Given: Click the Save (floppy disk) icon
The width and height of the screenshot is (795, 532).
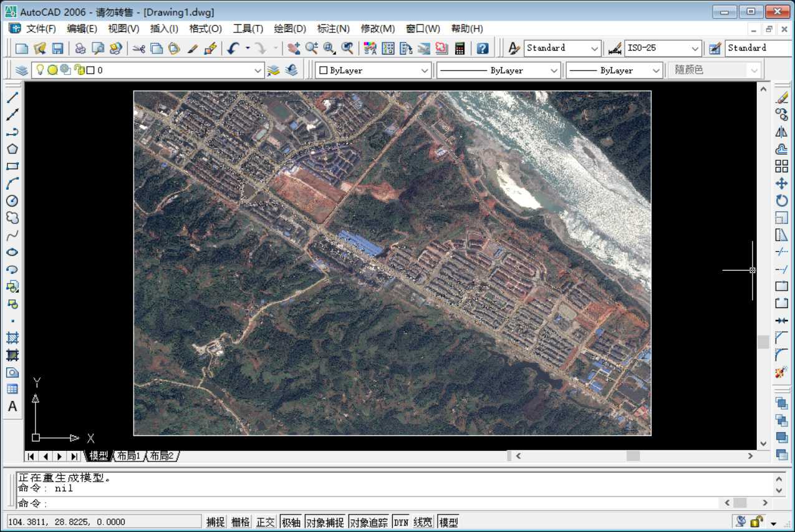Looking at the screenshot, I should [57, 48].
